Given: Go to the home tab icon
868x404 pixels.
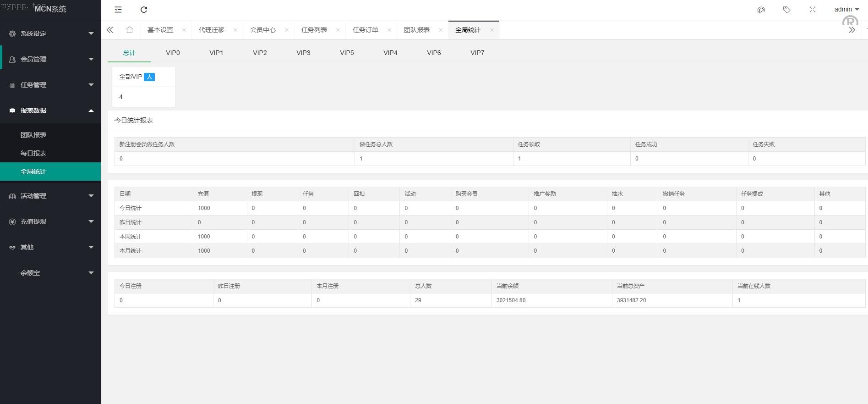Looking at the screenshot, I should pyautogui.click(x=130, y=30).
